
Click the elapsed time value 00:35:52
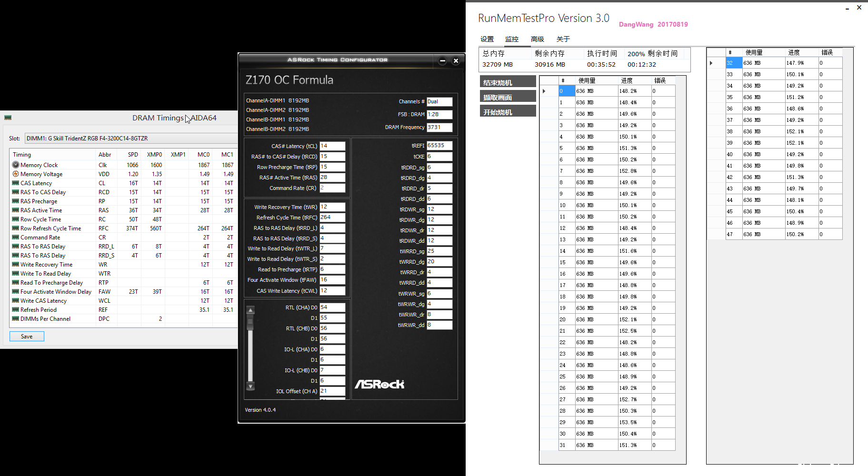tap(601, 64)
